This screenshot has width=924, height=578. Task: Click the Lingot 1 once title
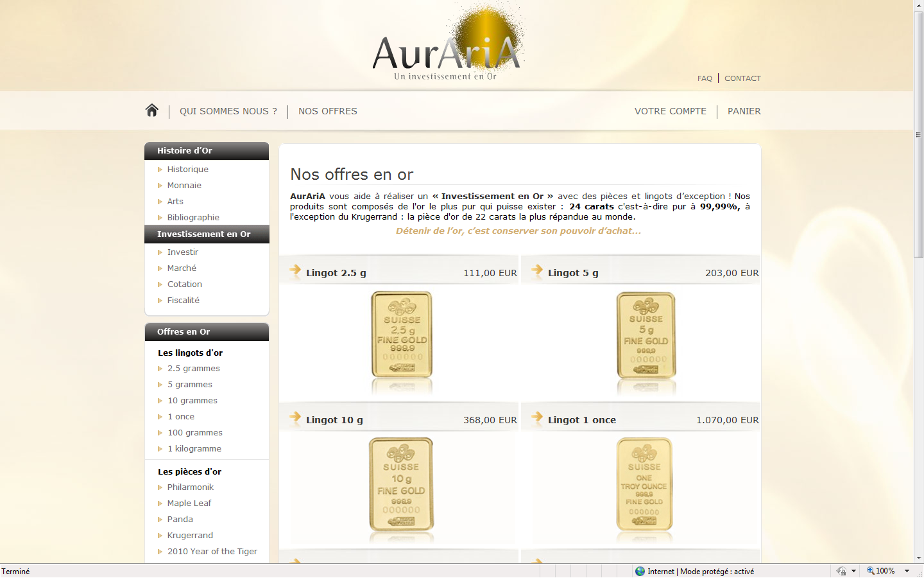[x=582, y=420]
